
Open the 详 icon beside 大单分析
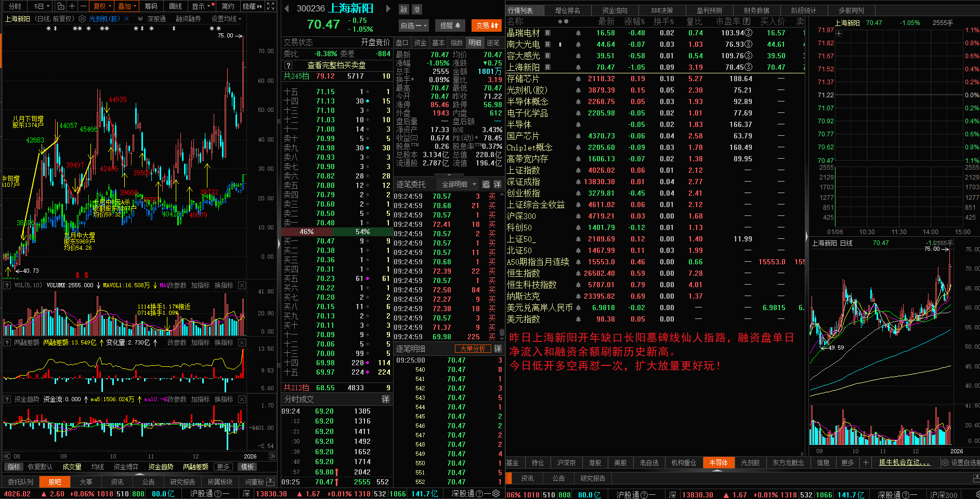[x=498, y=349]
